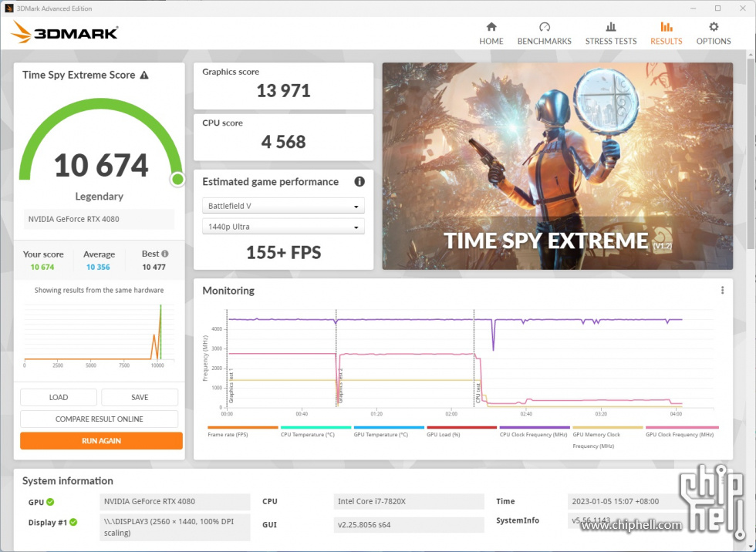Viewport: 756px width, 552px height.
Task: Close the 3DMark Advanced Edition window
Action: click(743, 8)
